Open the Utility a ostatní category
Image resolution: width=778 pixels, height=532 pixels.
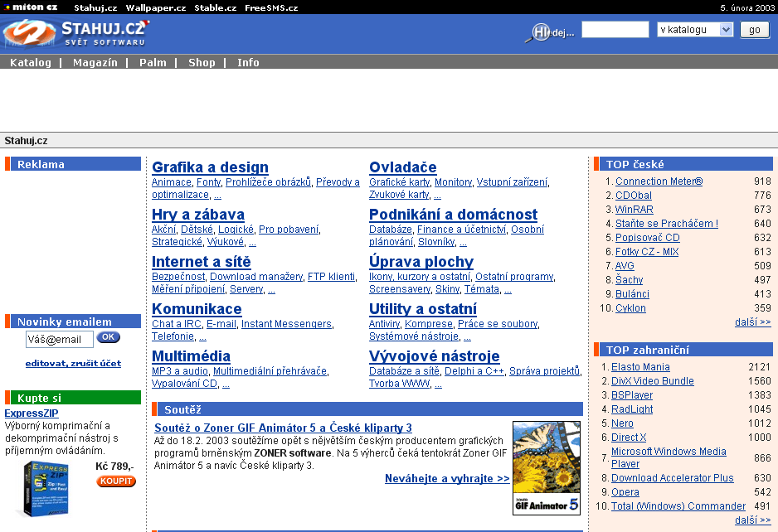click(423, 308)
